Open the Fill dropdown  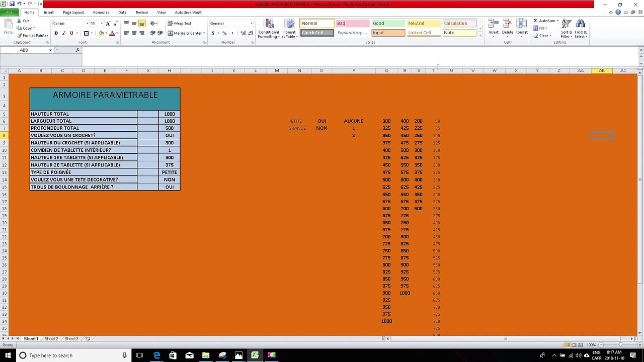point(540,28)
